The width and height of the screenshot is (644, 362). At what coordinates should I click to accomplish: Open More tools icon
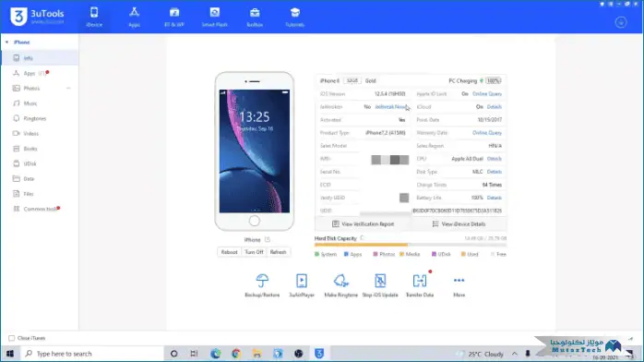(x=459, y=281)
